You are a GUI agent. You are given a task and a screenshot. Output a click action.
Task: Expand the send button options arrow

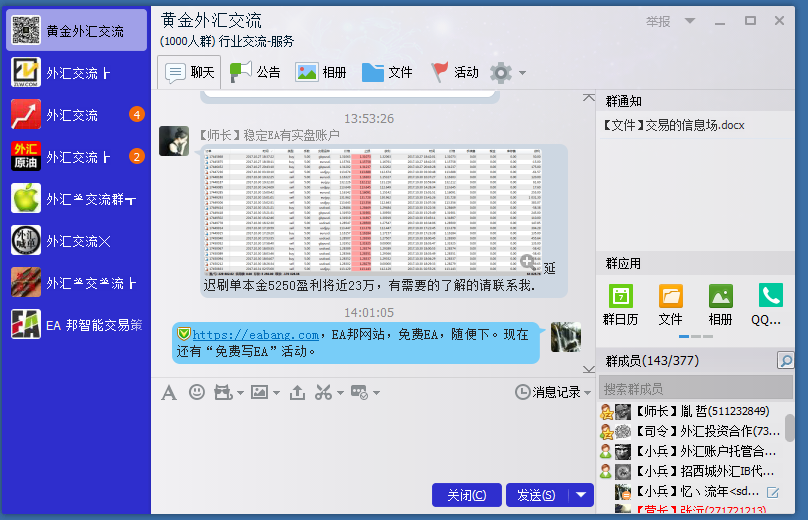click(x=581, y=495)
